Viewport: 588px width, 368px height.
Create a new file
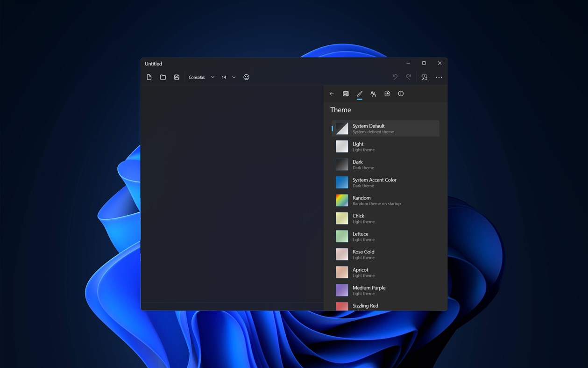149,77
